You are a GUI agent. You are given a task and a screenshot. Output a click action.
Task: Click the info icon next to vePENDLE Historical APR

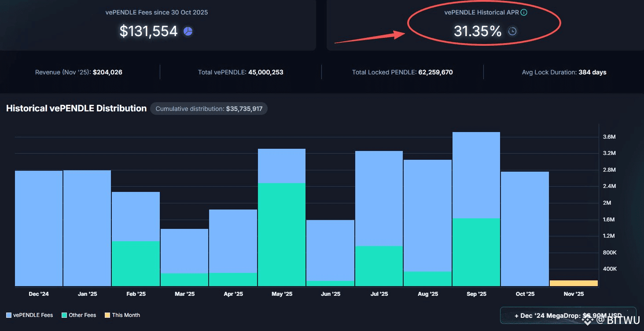(524, 12)
